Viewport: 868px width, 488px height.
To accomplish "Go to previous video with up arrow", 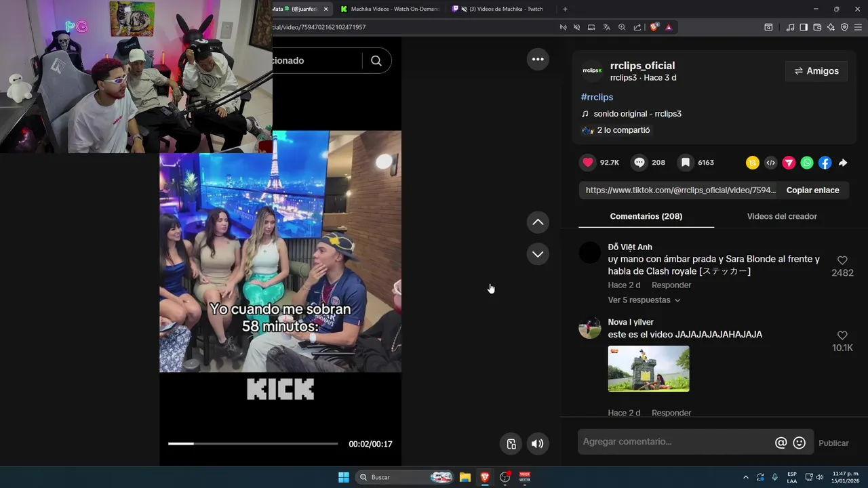I will click(538, 222).
